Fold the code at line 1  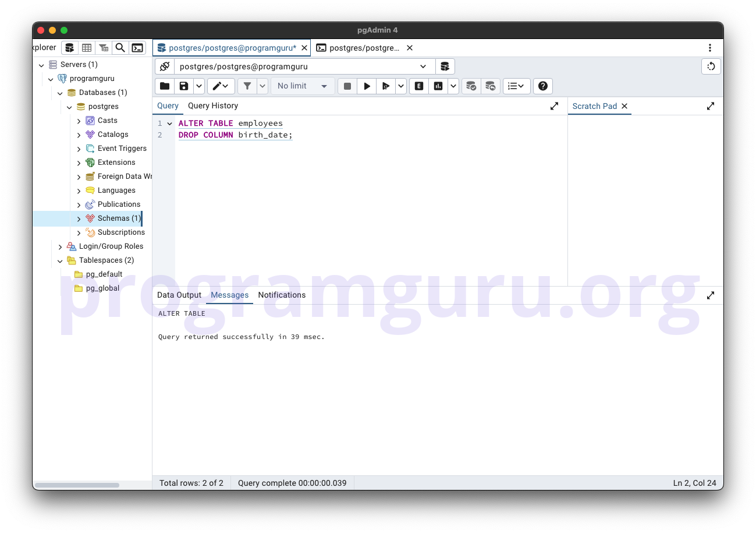pos(169,123)
